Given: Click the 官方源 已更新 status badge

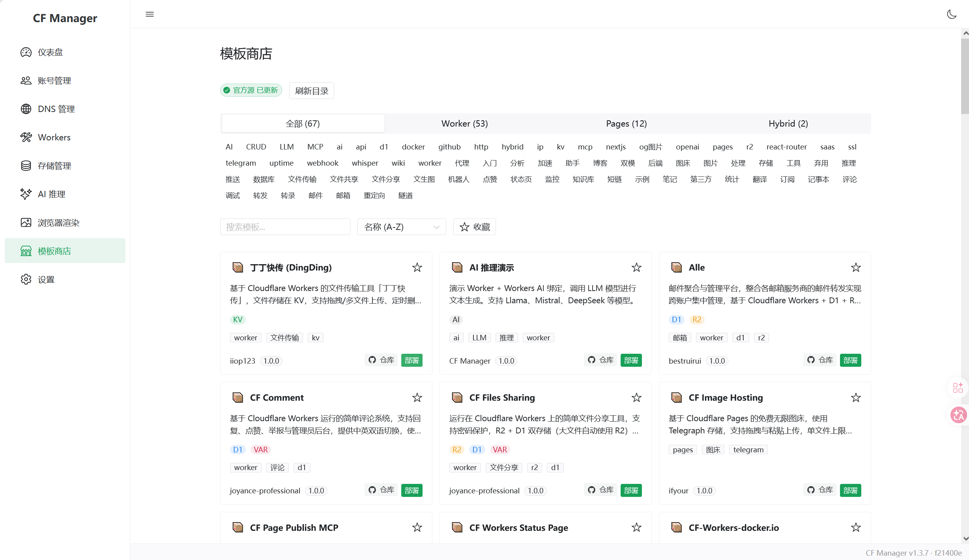Looking at the screenshot, I should click(251, 90).
